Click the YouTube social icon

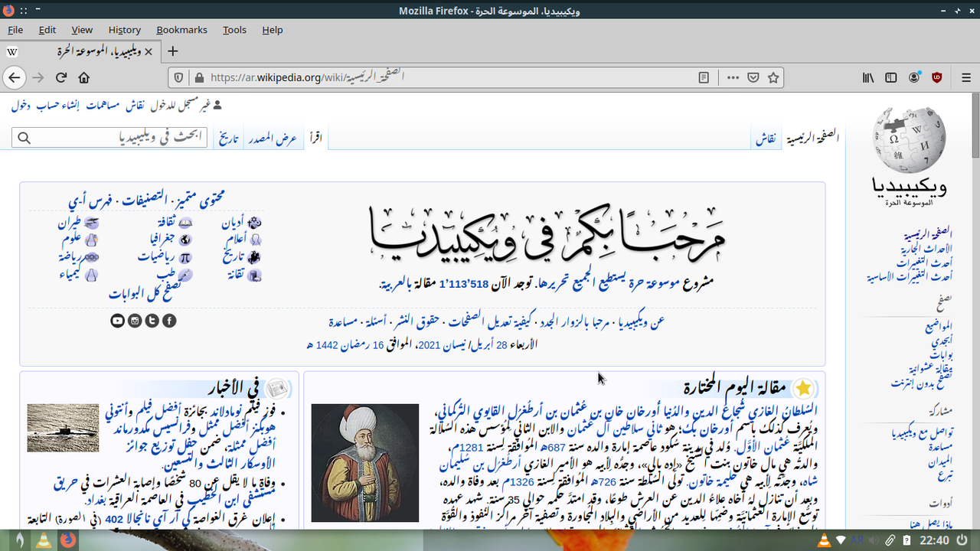(117, 321)
